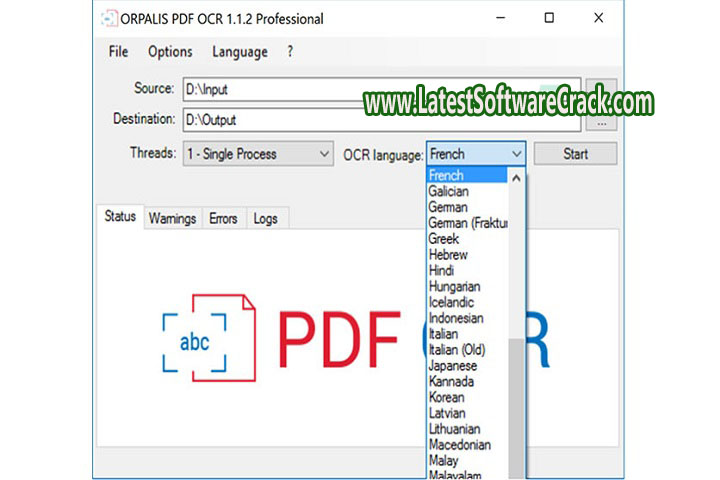Select the Status tab
This screenshot has height=480, width=720.
coord(120,217)
